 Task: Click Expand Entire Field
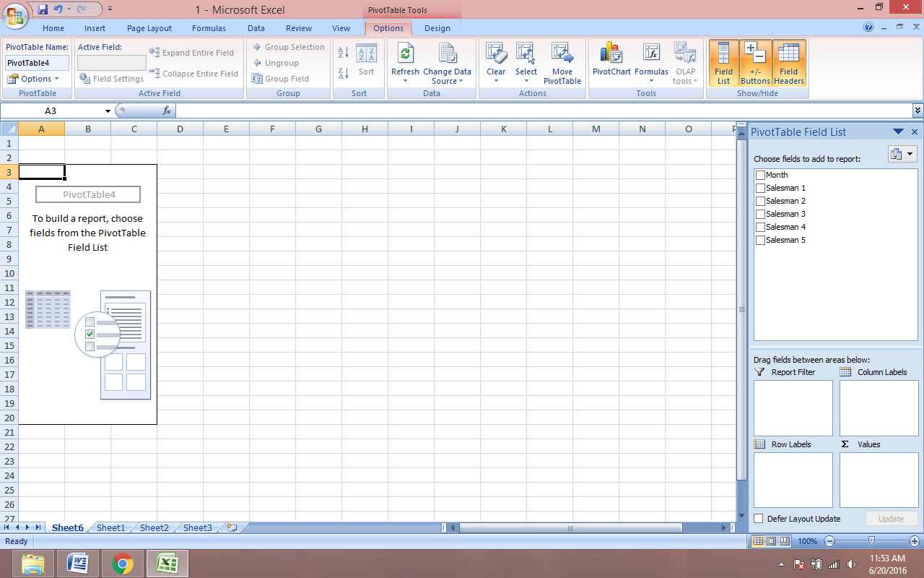[x=191, y=53]
